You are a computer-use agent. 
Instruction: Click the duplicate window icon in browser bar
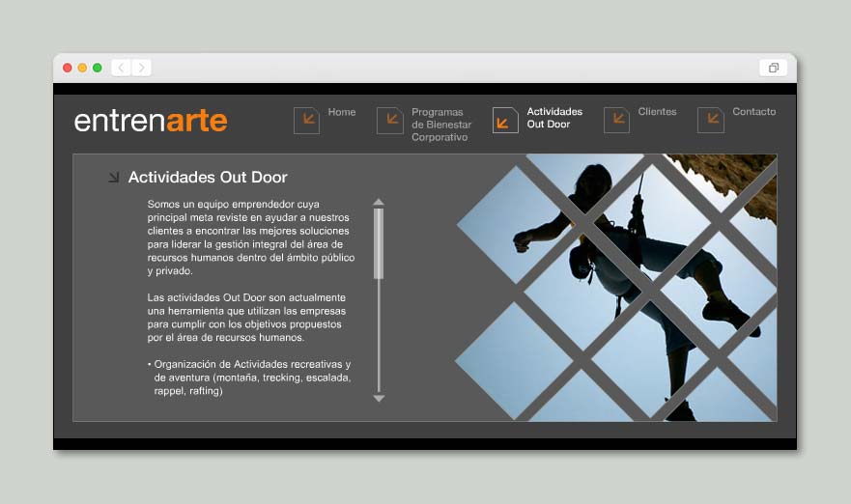774,68
